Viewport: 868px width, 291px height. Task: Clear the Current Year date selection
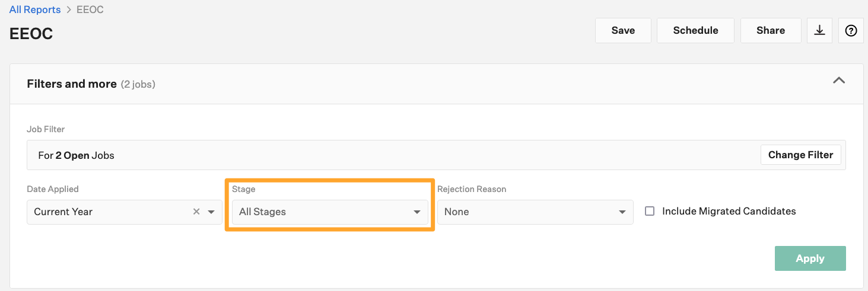click(x=196, y=212)
